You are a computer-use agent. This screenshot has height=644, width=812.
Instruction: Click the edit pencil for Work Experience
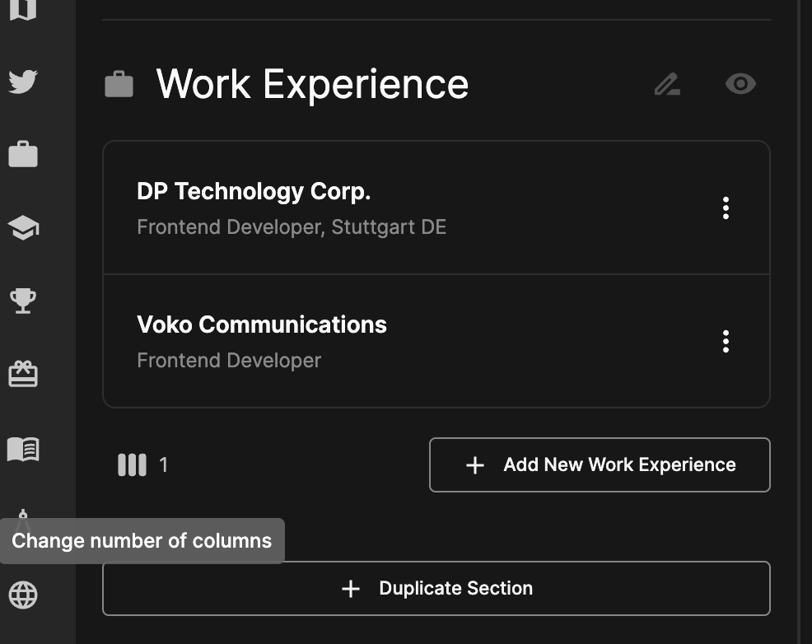(666, 83)
